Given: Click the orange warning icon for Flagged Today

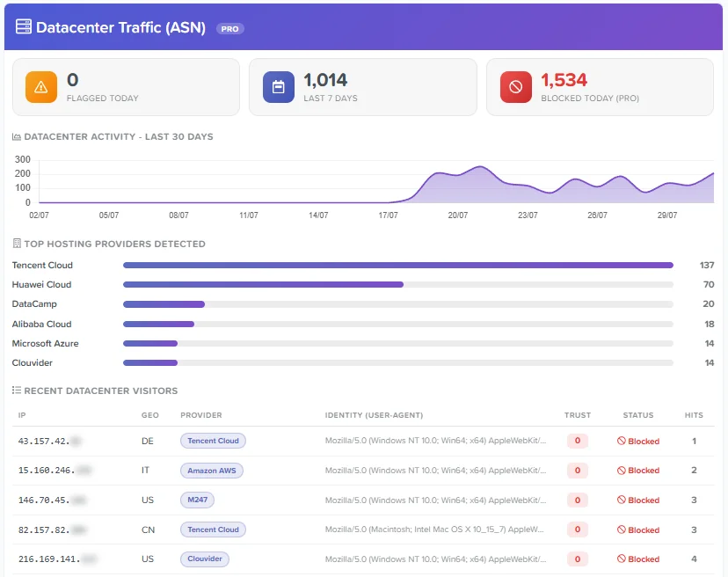Looking at the screenshot, I should click(x=41, y=87).
